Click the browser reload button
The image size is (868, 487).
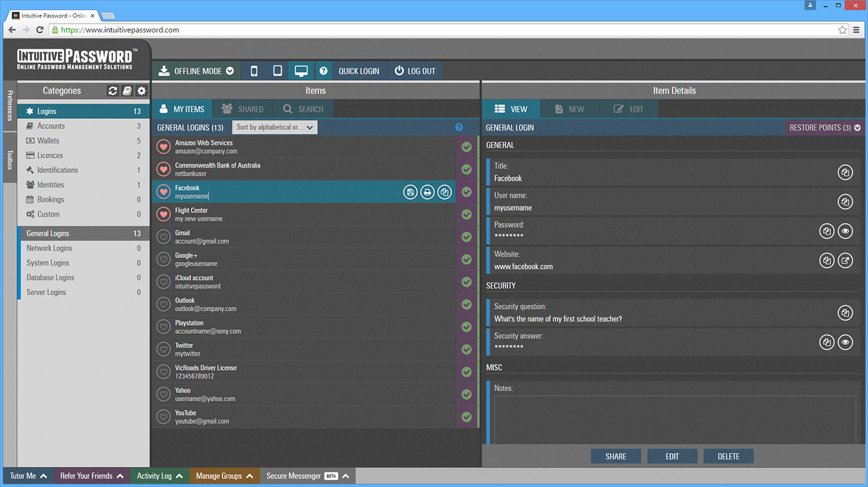point(40,29)
